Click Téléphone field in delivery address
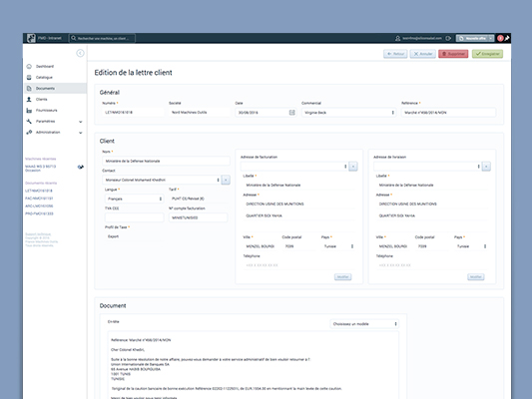 (432, 265)
